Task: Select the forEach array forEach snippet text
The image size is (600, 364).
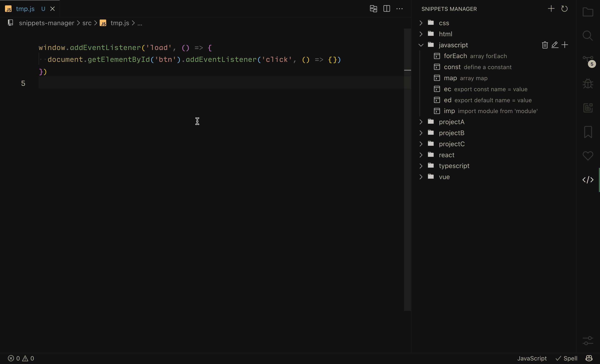Action: tap(475, 56)
